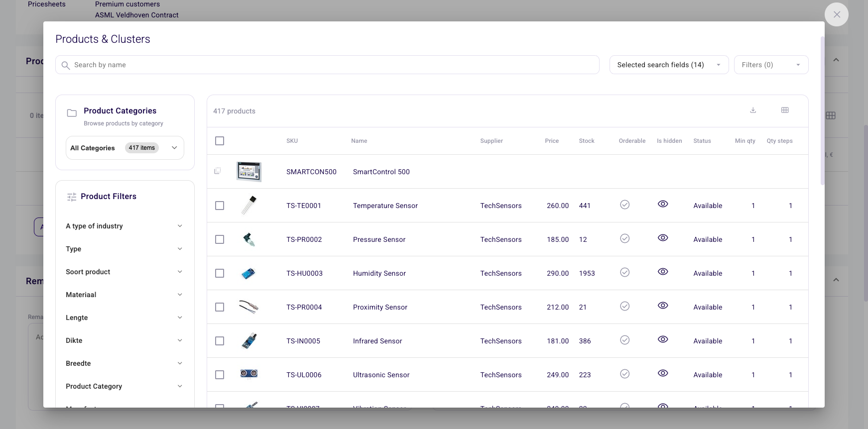Screen dimensions: 868x429
Task: Click orderable checkmark for Ultrasonic Sensor
Action: 624,374
